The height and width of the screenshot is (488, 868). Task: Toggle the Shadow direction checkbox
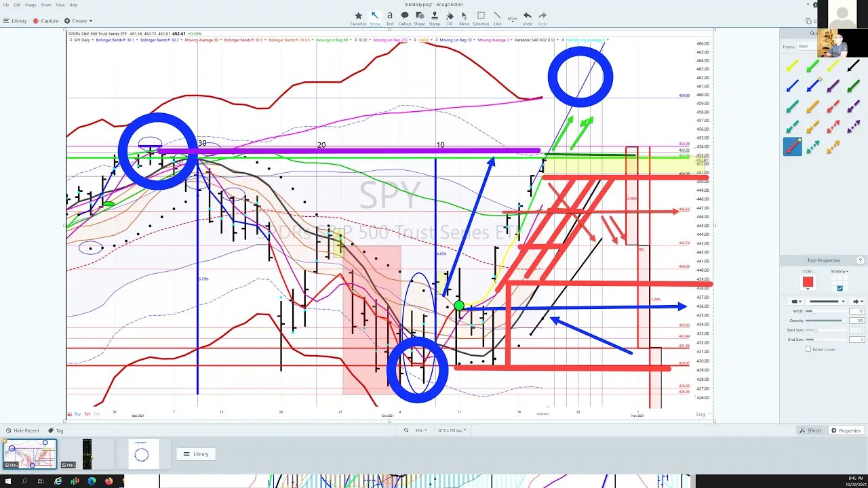click(840, 288)
